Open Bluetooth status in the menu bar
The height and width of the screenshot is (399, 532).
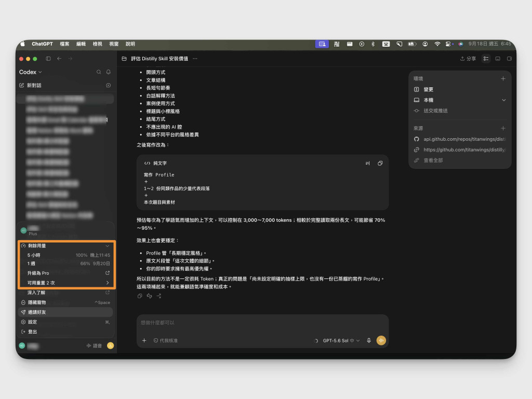[373, 44]
